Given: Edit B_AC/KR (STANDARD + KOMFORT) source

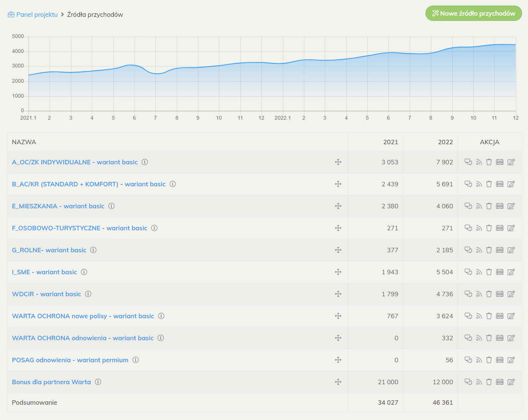Looking at the screenshot, I should (511, 184).
